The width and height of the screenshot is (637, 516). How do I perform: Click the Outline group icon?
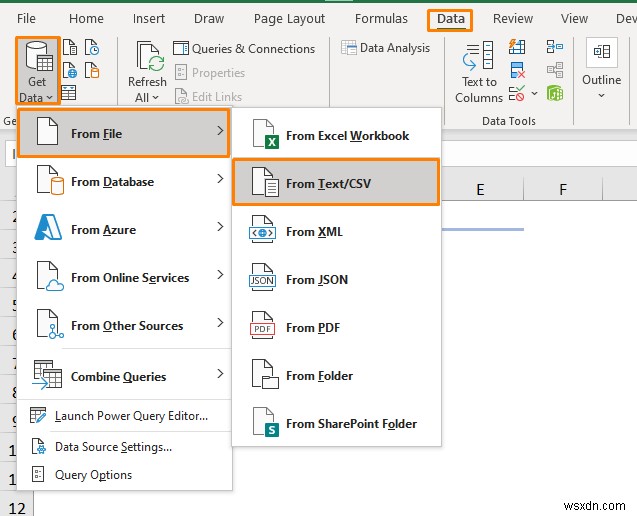pos(602,53)
